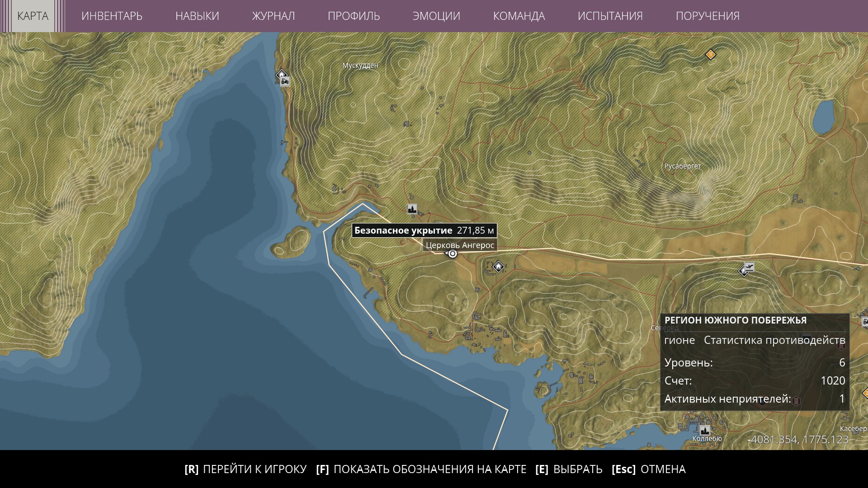This screenshot has height=488, width=868.
Task: Open the ЭМОЦИИ tab
Action: pos(436,16)
